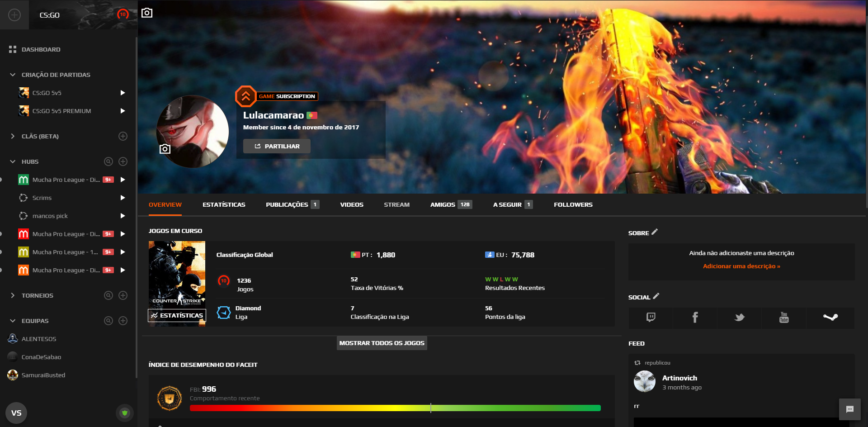Click the Diamond league icon
868x427 pixels.
[x=224, y=313]
